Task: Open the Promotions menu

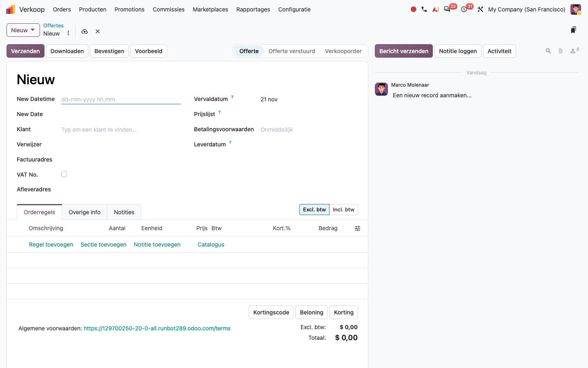Action: [129, 9]
